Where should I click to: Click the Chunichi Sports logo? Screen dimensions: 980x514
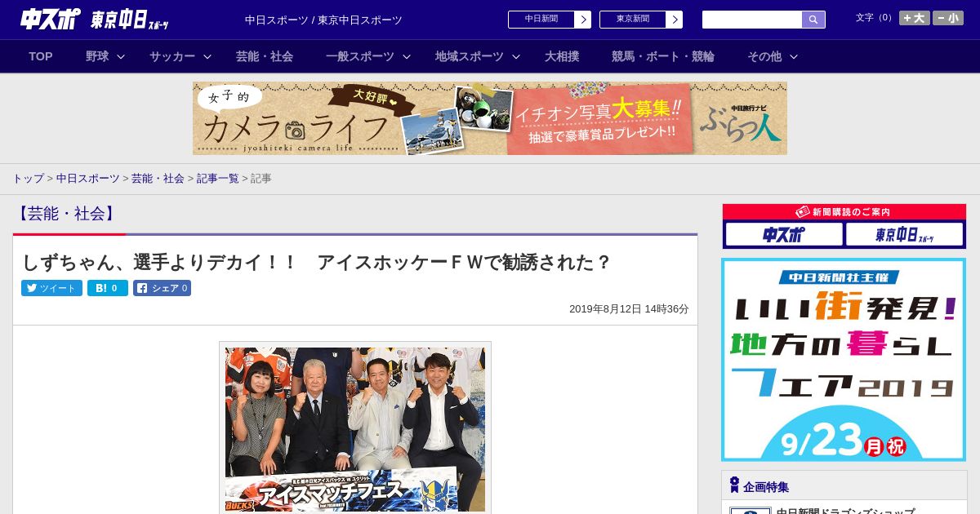coord(51,19)
